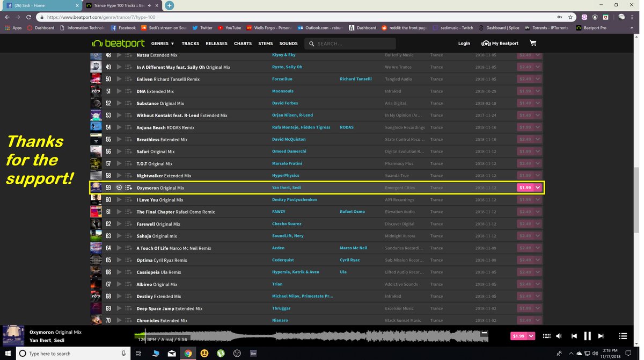Show keyboard shortcuts in the player bar
This screenshot has width=644, height=360.
pyautogui.click(x=547, y=336)
